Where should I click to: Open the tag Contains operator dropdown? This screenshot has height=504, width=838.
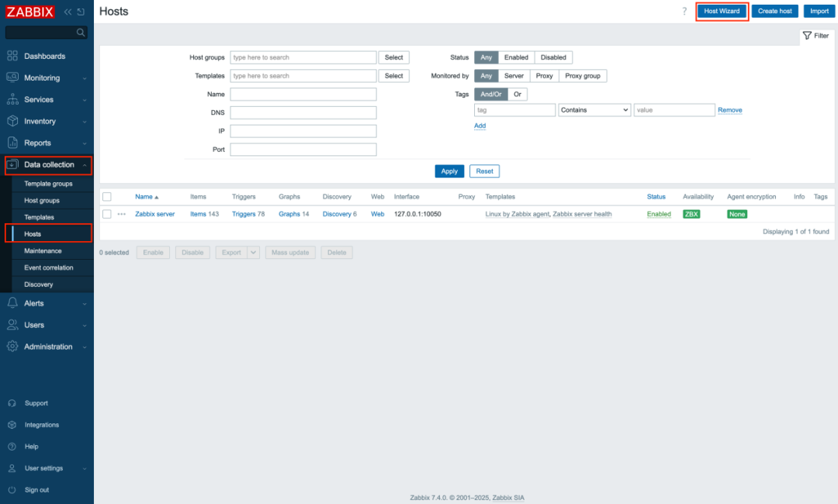point(594,110)
